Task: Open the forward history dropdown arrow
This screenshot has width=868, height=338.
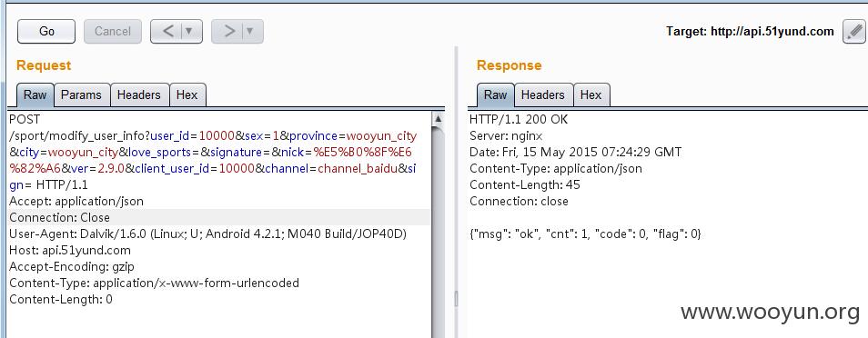Action: 251,32
